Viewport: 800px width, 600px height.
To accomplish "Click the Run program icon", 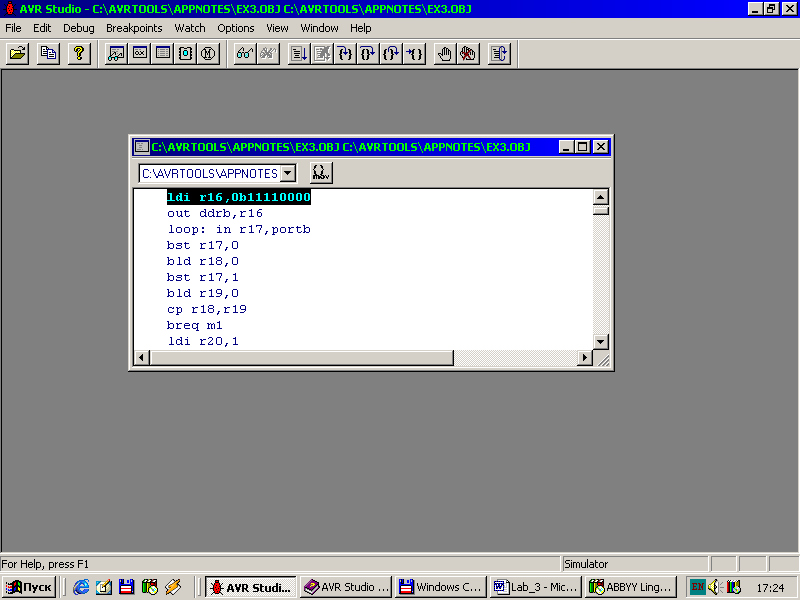I will 299,54.
